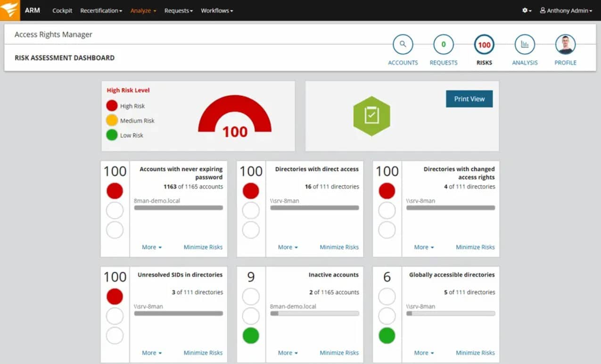Select the Risks 100 circle icon
Image resolution: width=601 pixels, height=364 pixels.
(x=484, y=45)
